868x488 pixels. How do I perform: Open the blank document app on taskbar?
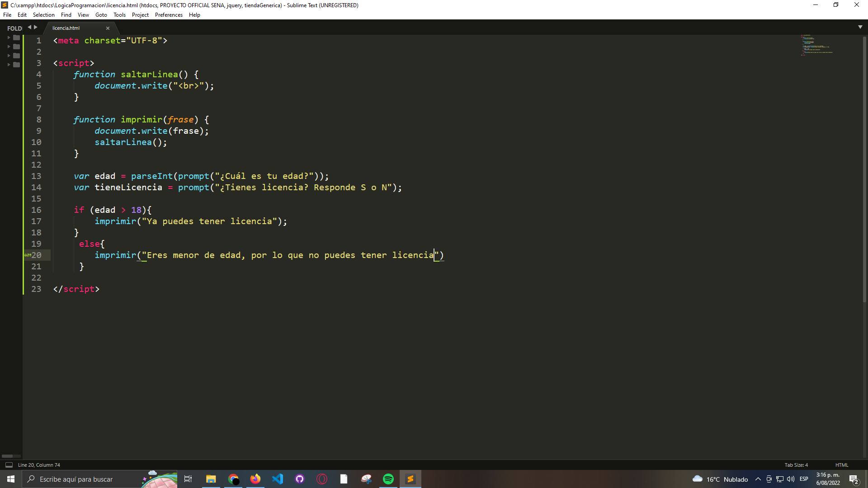coord(344,479)
